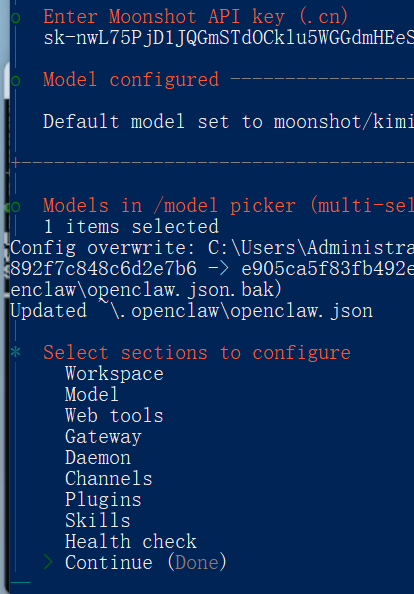Click the circle marker beside Enter Moonshot API key
The image size is (414, 594).
16,18
